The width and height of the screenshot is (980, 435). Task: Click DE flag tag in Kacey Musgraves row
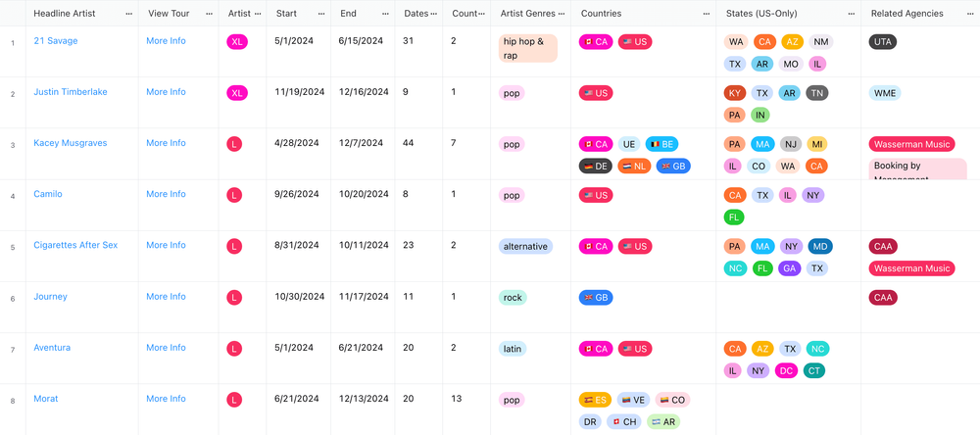pyautogui.click(x=595, y=167)
